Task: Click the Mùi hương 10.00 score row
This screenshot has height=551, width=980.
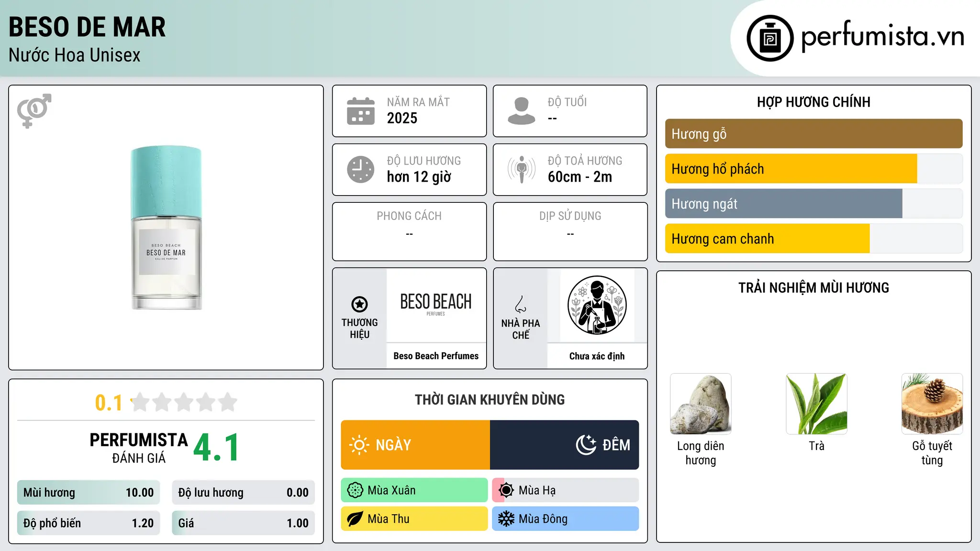Action: [89, 493]
